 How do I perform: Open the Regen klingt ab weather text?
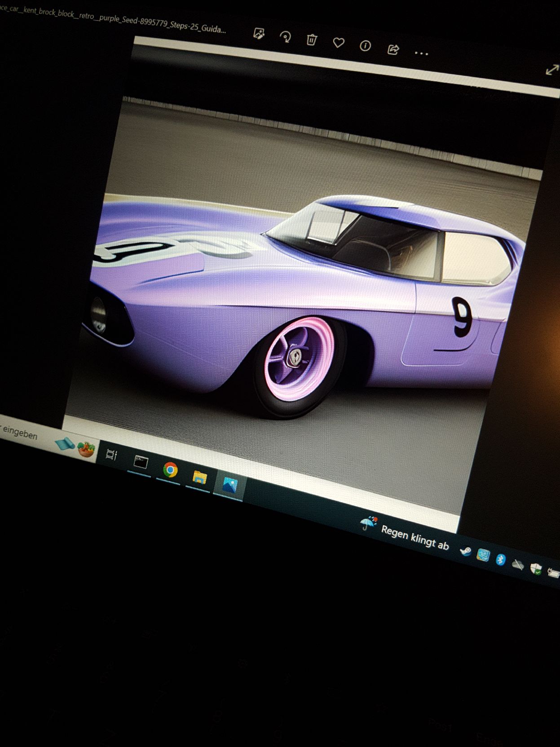click(415, 538)
